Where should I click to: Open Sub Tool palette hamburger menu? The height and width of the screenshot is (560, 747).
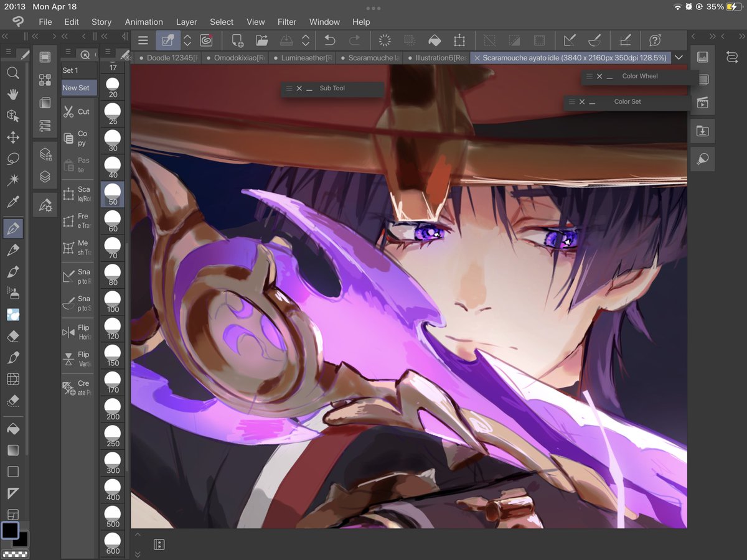pos(289,88)
